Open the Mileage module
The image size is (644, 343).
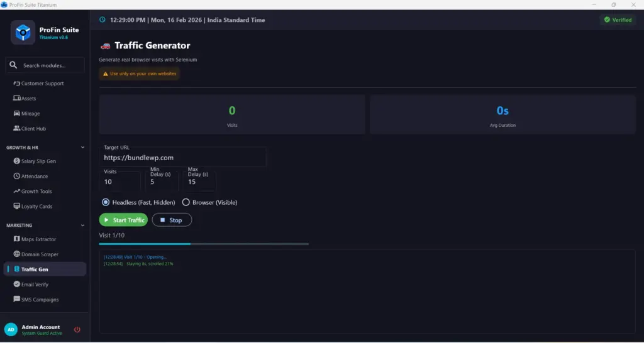(x=45, y=113)
